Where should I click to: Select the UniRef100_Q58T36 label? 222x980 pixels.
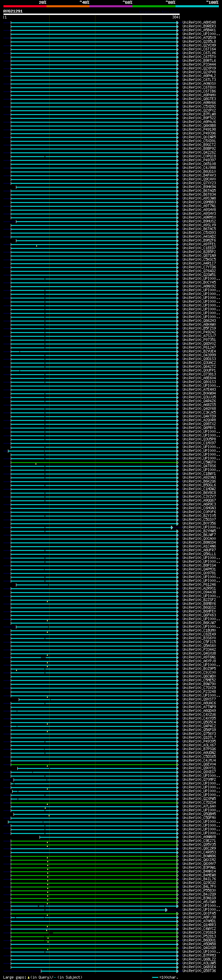pyautogui.click(x=199, y=971)
